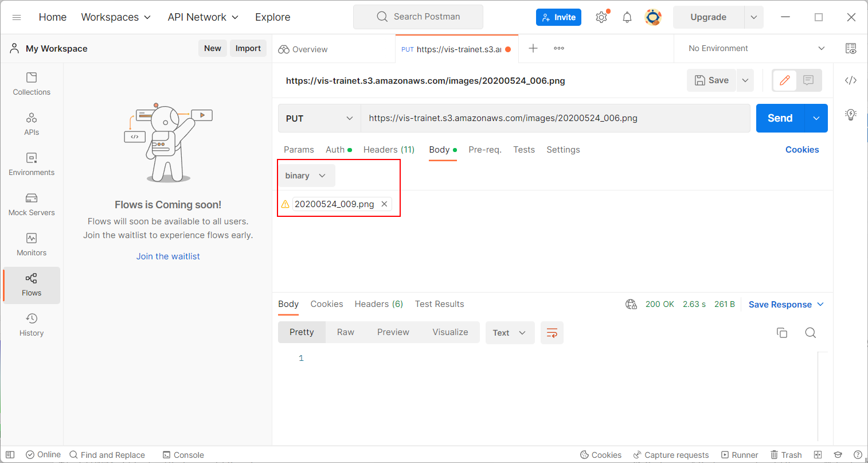
Task: Switch response view to Raw
Action: click(x=346, y=332)
